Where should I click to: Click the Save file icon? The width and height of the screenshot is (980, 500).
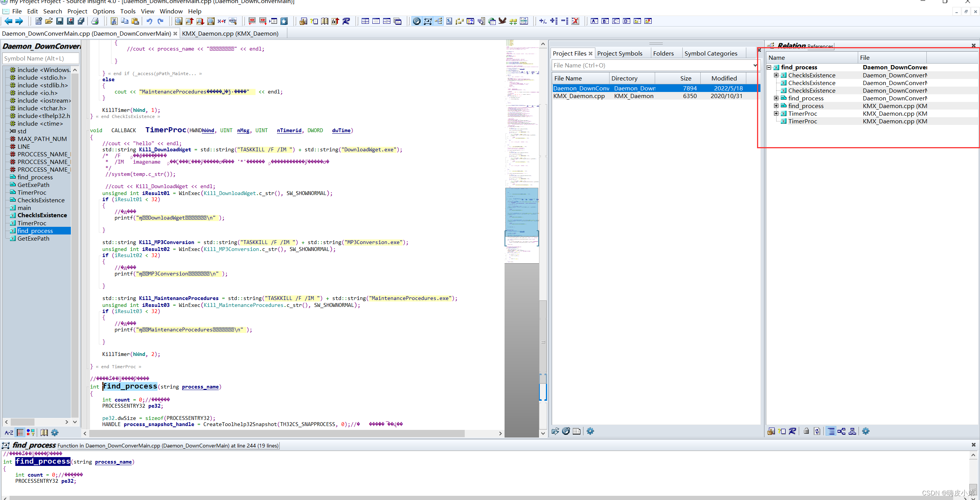click(x=59, y=21)
